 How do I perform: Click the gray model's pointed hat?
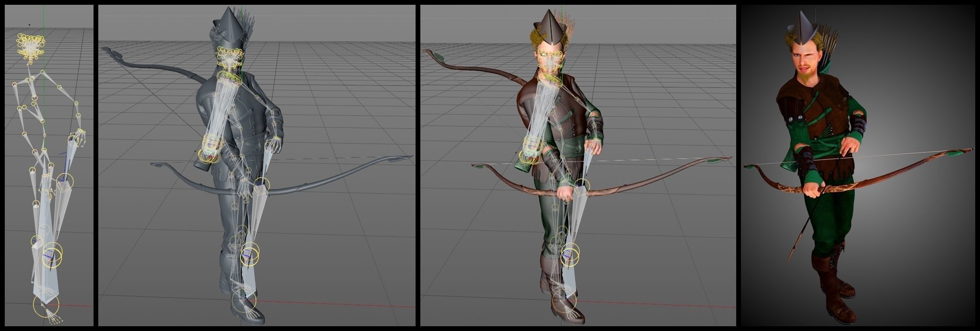[x=229, y=26]
